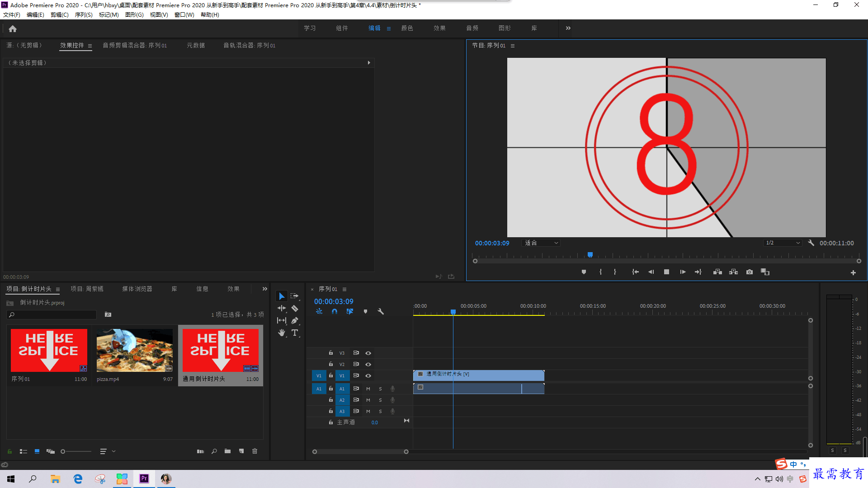868x488 pixels.
Task: Open the 序列(S) menu
Action: click(84, 15)
